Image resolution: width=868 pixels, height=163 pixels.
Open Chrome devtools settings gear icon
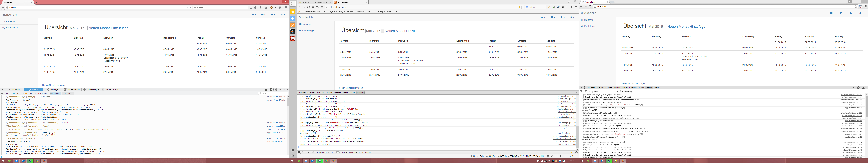tap(858, 88)
